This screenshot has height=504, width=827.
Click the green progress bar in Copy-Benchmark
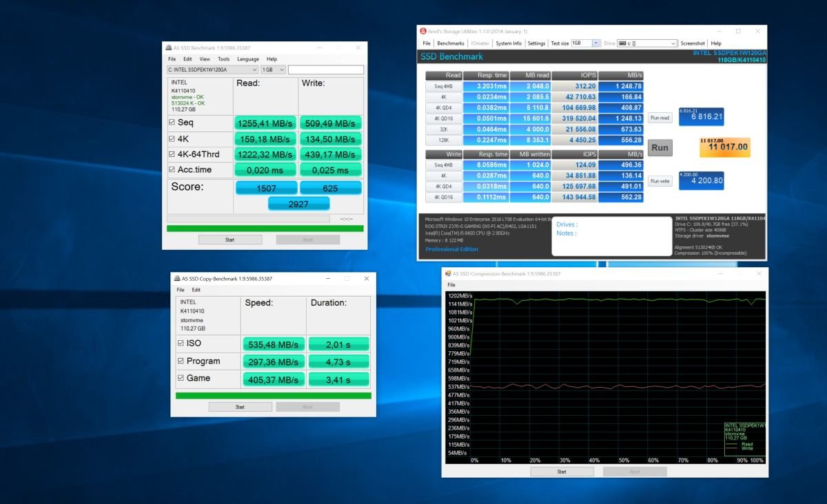tap(274, 396)
